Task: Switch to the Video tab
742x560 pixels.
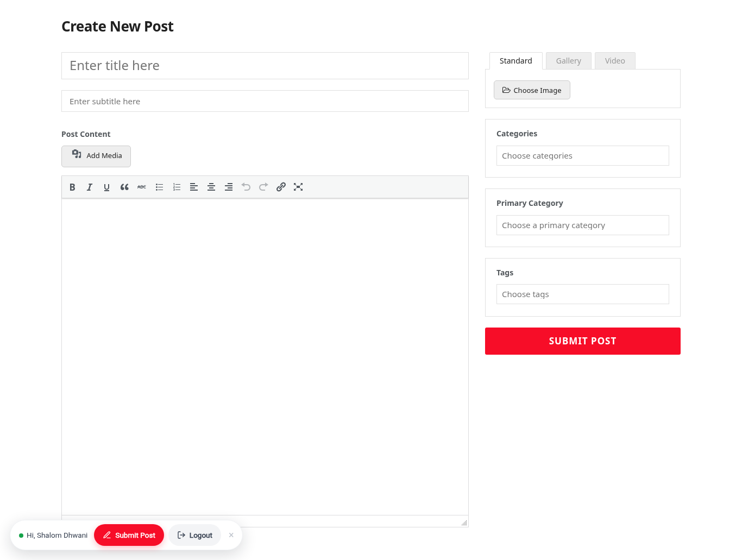Action: pos(615,61)
